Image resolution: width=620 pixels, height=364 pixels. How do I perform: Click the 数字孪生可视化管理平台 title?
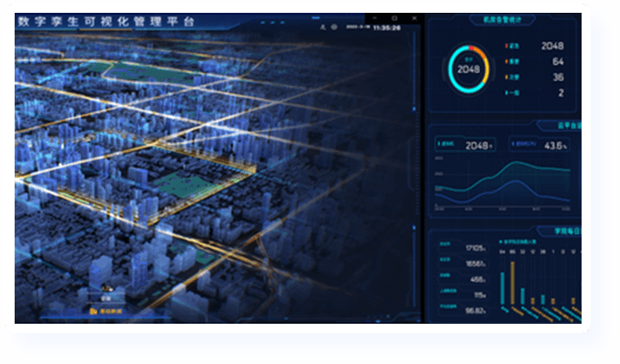click(106, 21)
